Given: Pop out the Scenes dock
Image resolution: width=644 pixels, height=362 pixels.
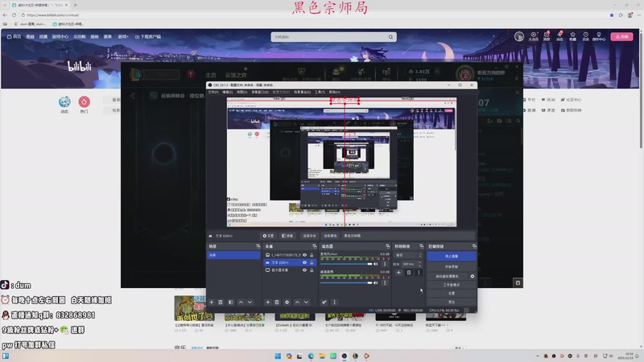Looking at the screenshot, I should click(x=258, y=246).
